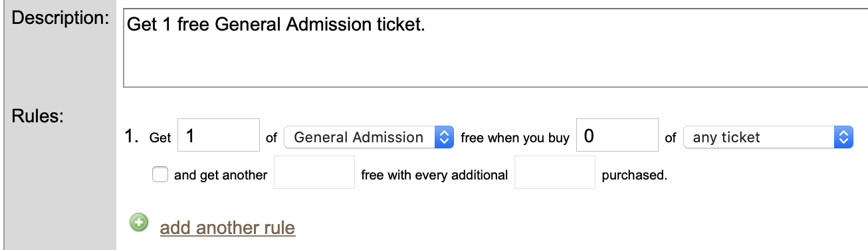The image size is (868, 250).
Task: Open the 'add another rule' link
Action: 227,228
